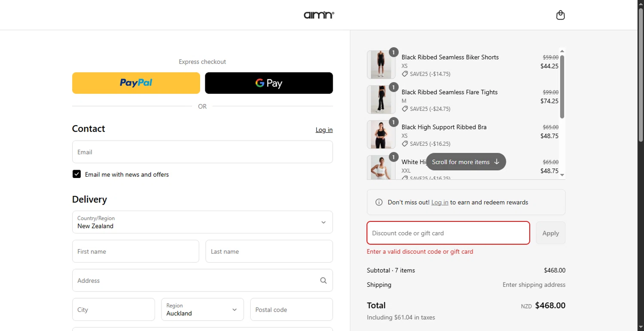Click the quantity badge on Flare Tights thumbnail

(394, 87)
